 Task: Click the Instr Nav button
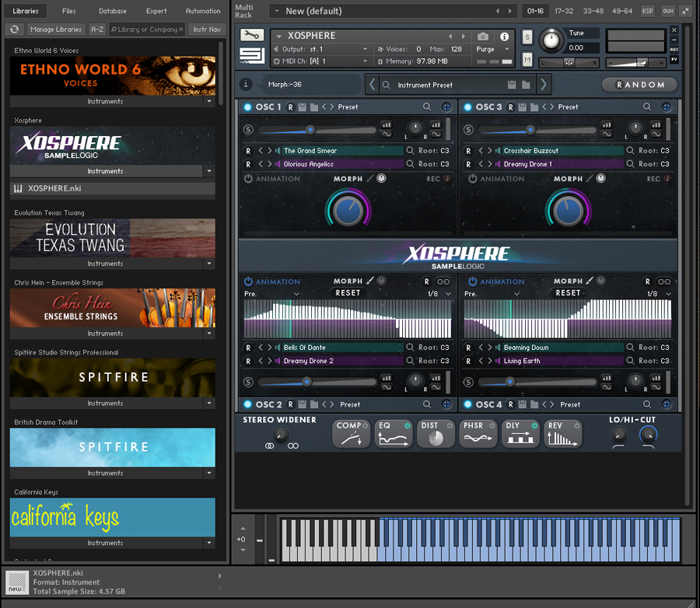pyautogui.click(x=207, y=29)
